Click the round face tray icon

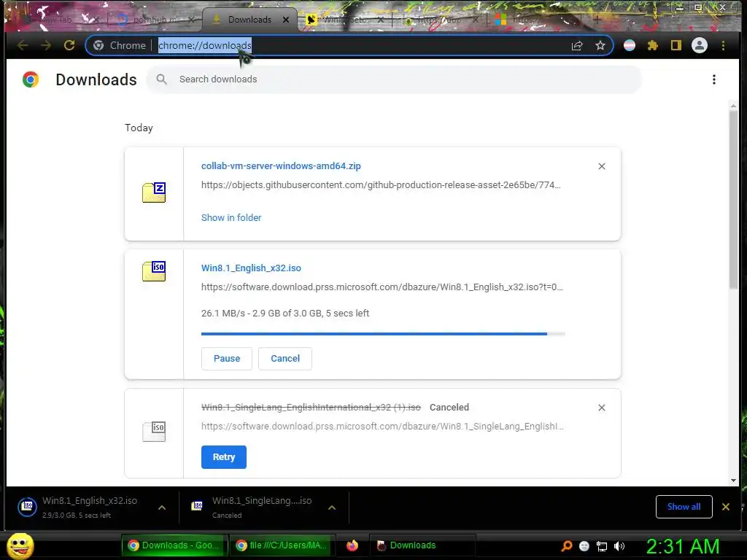584,546
